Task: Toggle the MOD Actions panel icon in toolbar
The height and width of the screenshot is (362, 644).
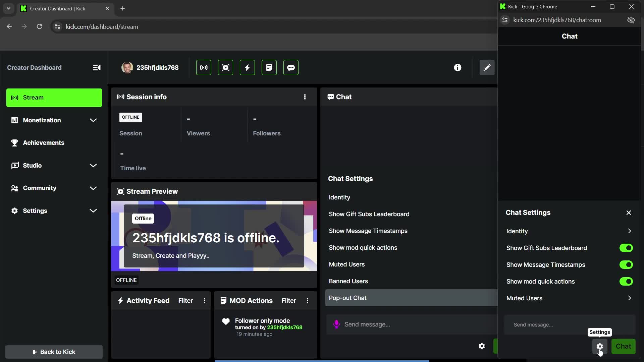Action: point(269,68)
